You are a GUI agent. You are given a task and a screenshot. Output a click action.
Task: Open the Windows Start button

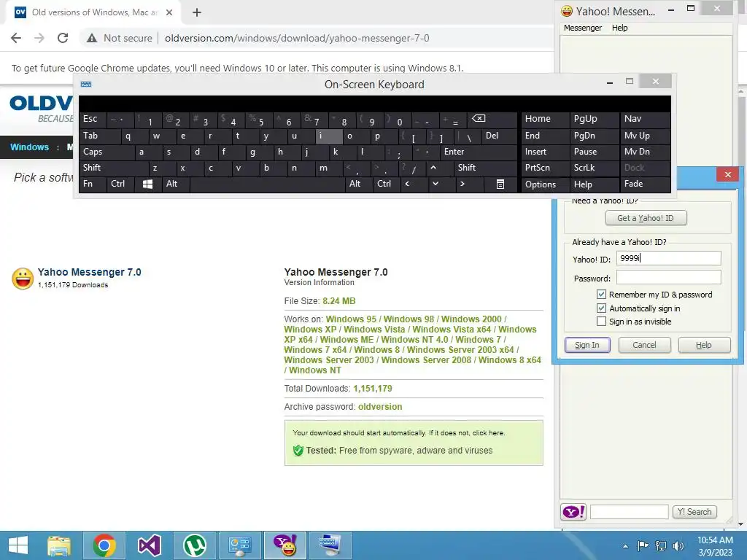point(18,545)
